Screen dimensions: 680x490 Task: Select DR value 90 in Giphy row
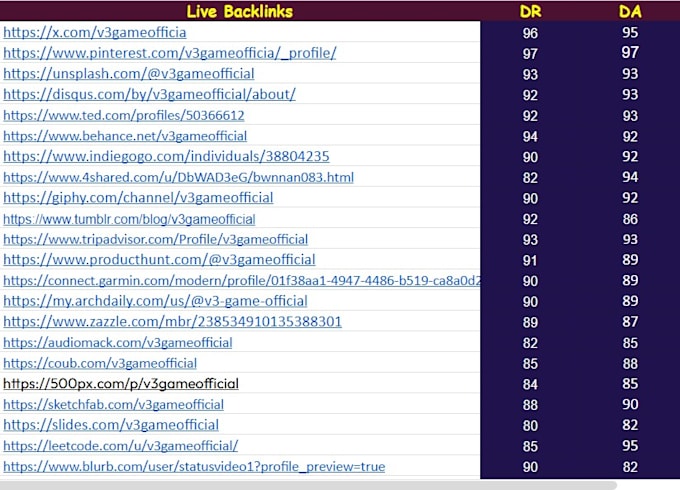pyautogui.click(x=530, y=199)
